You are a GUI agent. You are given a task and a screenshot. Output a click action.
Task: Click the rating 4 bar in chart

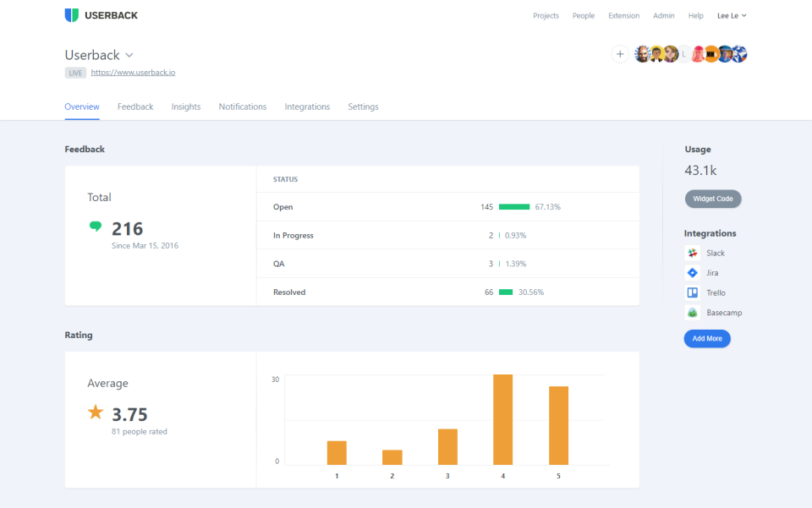tap(503, 419)
